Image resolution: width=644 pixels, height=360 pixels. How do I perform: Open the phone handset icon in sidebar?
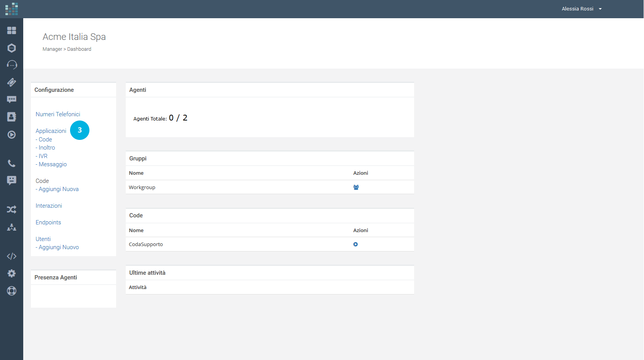[x=12, y=163]
